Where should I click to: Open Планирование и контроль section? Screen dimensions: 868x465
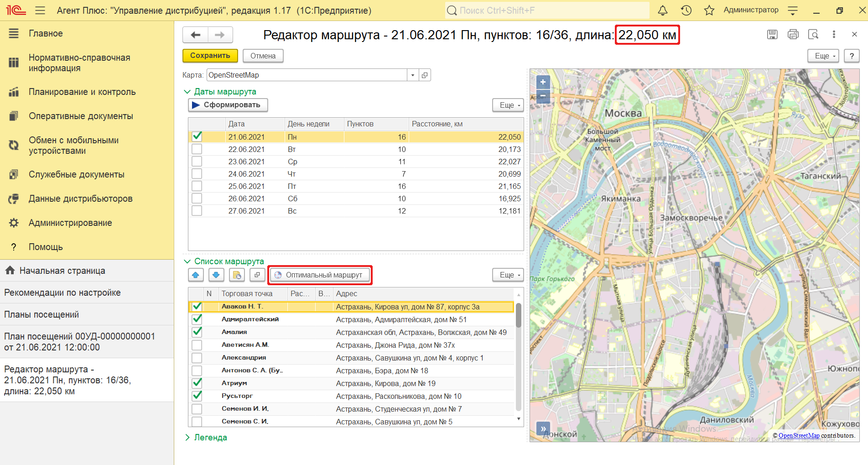[x=82, y=92]
